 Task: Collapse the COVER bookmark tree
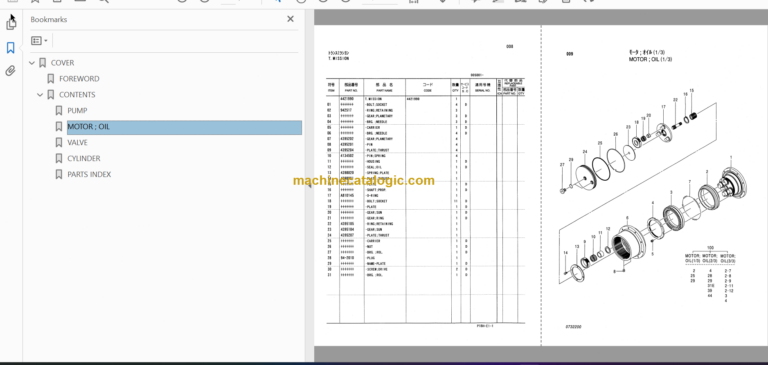click(x=32, y=63)
